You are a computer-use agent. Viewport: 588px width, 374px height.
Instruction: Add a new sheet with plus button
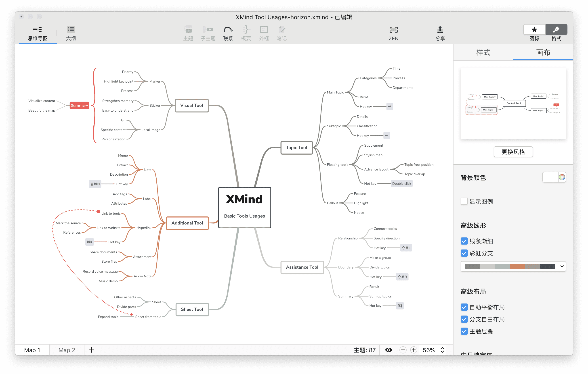coord(92,350)
